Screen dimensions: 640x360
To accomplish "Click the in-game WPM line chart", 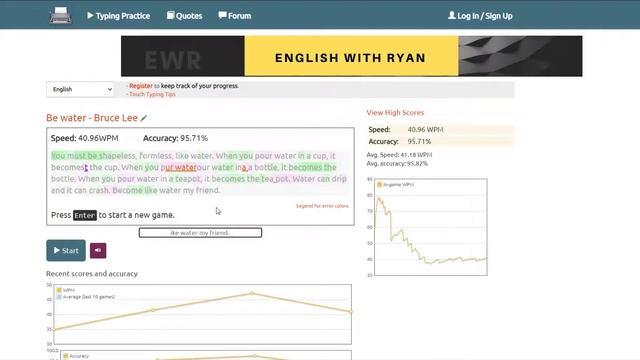I will 431,227.
